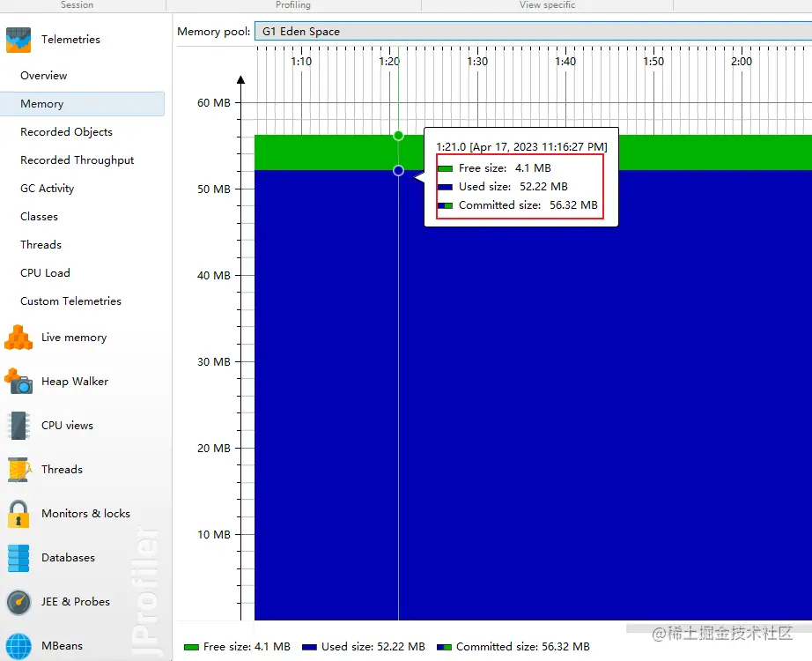Inspect Monitors & locks

coord(84,513)
